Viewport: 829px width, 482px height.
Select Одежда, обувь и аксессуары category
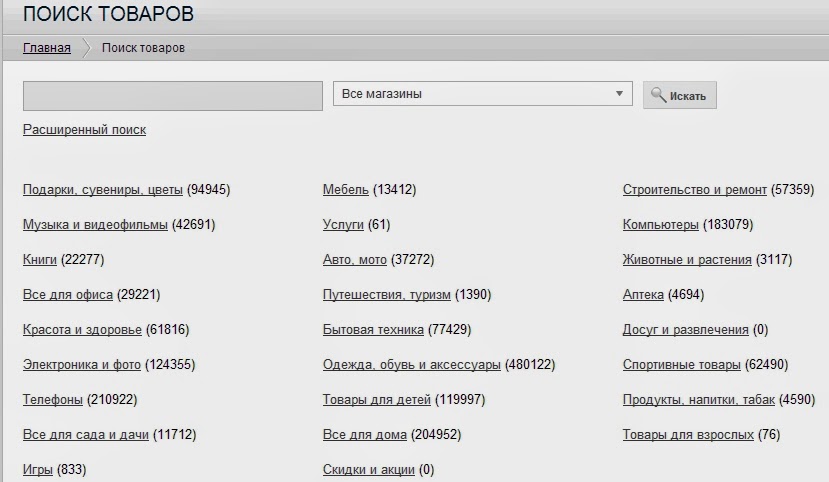[x=411, y=365]
